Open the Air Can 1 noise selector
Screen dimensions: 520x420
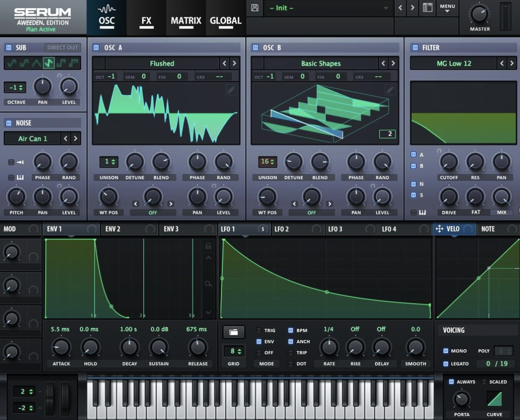coord(32,138)
